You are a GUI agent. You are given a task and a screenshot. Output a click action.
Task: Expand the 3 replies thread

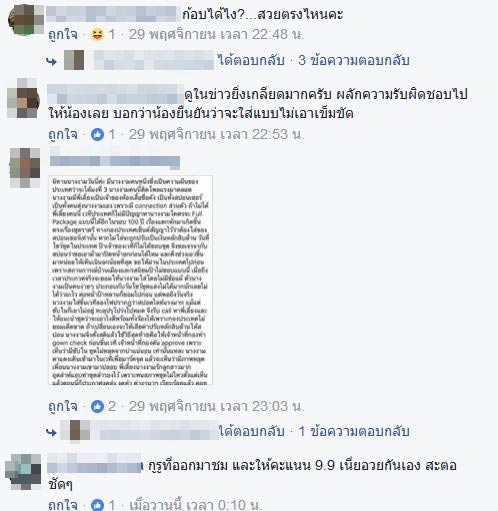pos(354,60)
